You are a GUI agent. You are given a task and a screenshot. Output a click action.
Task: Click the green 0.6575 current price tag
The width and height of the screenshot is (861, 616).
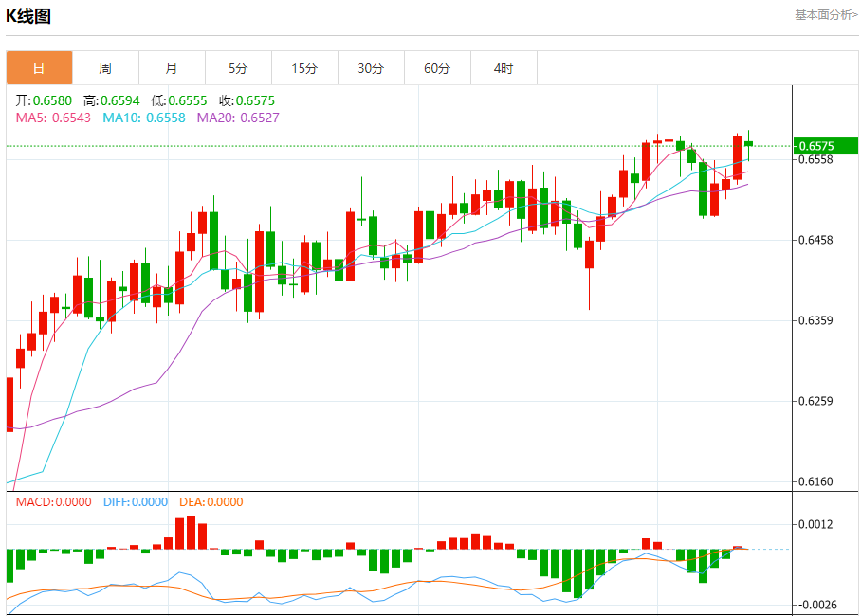pos(825,146)
